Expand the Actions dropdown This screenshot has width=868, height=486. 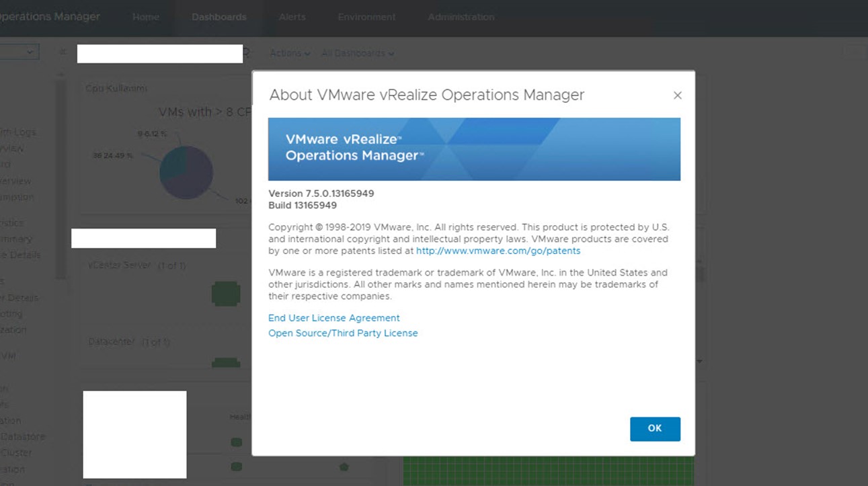pyautogui.click(x=290, y=53)
